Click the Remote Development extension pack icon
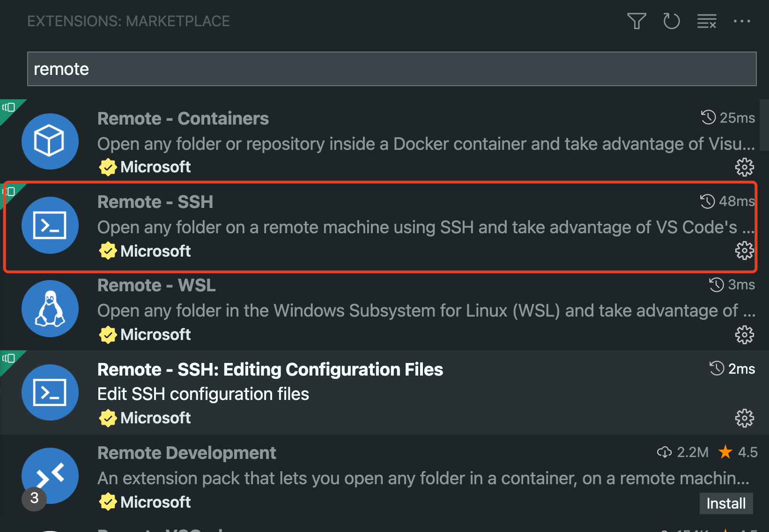 pos(50,476)
